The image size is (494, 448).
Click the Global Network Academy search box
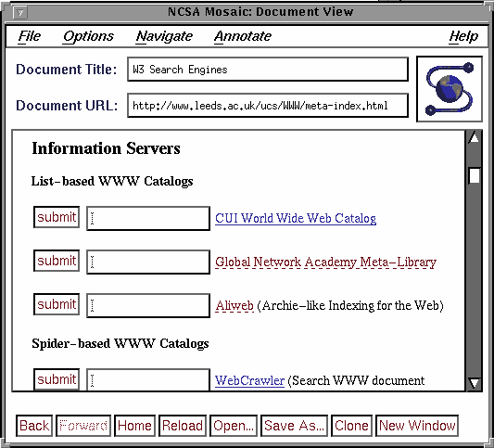(x=148, y=262)
